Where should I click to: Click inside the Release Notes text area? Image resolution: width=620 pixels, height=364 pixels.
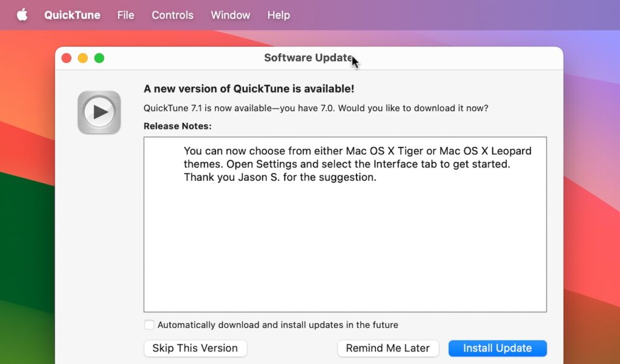pos(345,242)
